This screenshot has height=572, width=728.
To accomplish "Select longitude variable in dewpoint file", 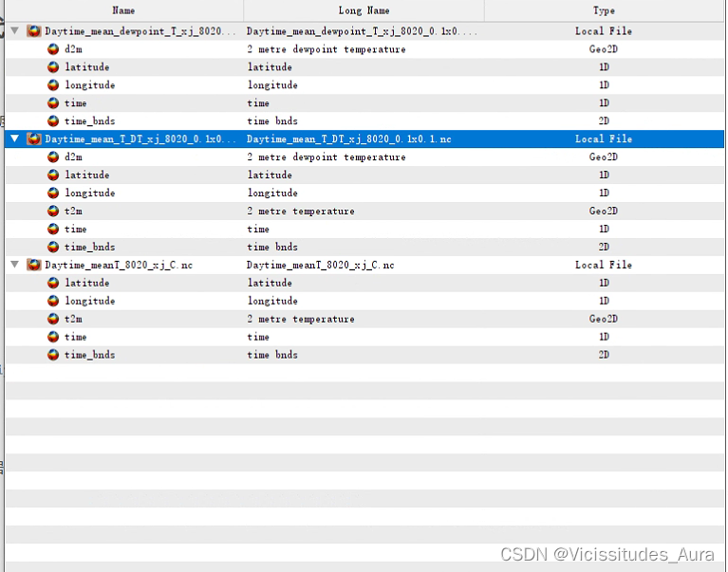I will [x=89, y=84].
